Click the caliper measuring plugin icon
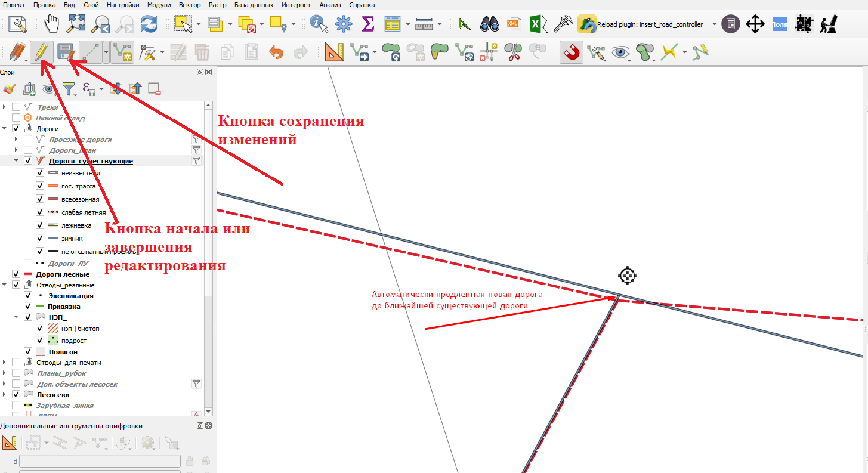This screenshot has width=868, height=473. coord(563,24)
